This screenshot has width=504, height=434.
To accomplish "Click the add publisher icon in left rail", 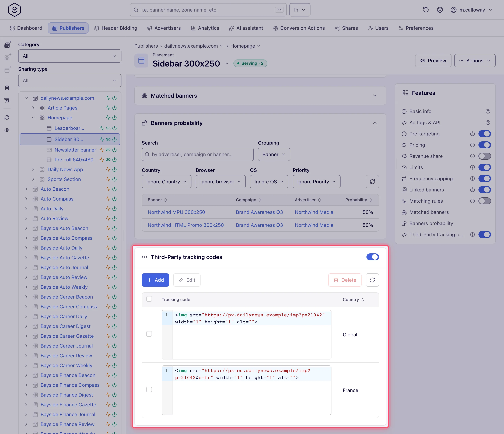I will point(8,44).
